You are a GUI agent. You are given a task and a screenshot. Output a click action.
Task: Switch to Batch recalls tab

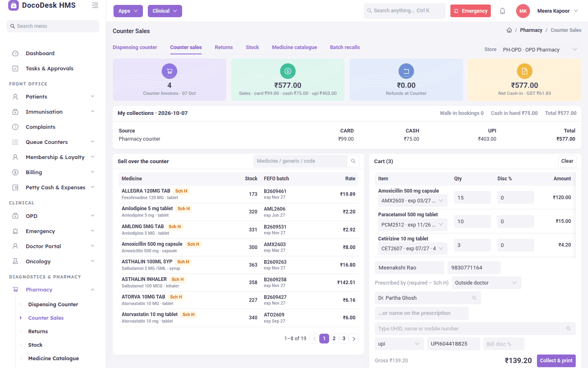345,47
